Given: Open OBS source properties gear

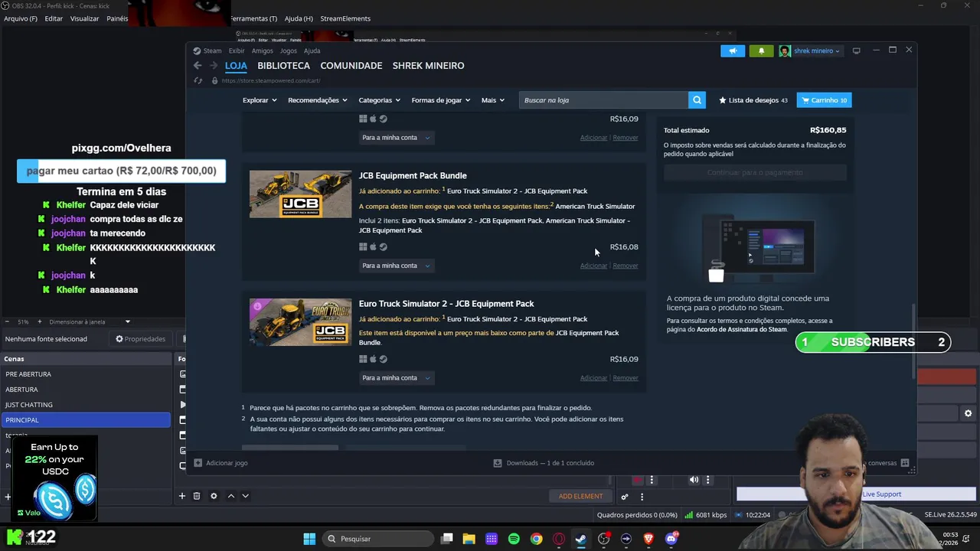Looking at the screenshot, I should pos(214,496).
